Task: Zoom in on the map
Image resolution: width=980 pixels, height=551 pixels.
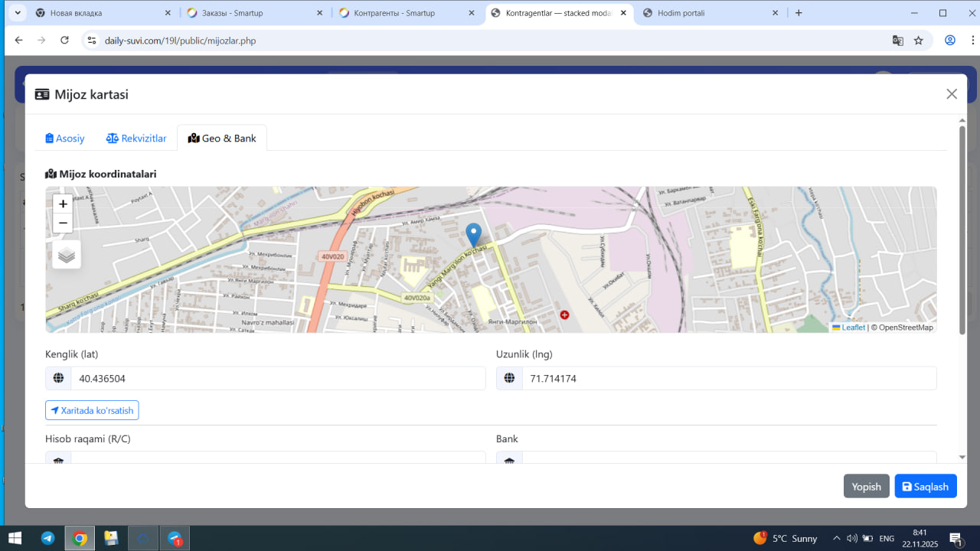Action: click(x=63, y=204)
